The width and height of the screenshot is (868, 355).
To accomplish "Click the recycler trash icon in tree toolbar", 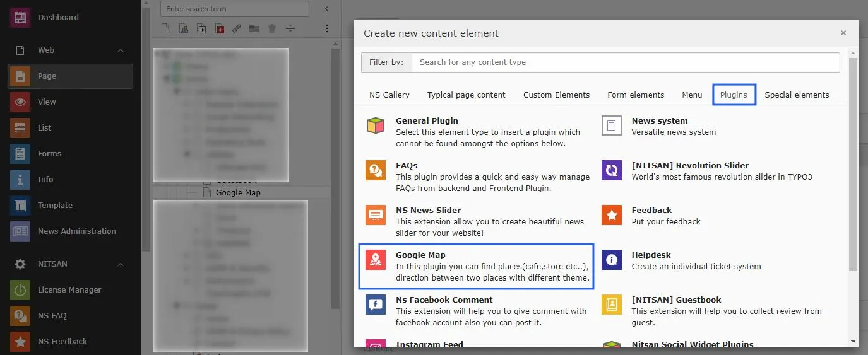I will (x=272, y=28).
